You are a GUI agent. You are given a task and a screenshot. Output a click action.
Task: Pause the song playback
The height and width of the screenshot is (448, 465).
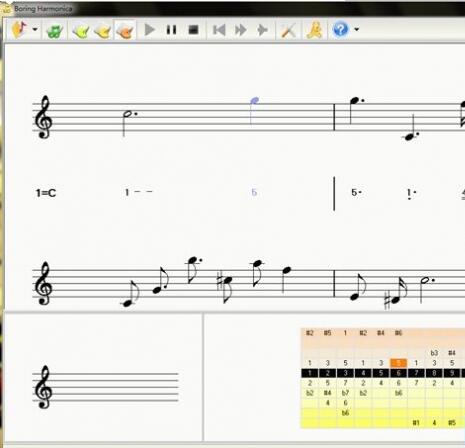pos(171,30)
